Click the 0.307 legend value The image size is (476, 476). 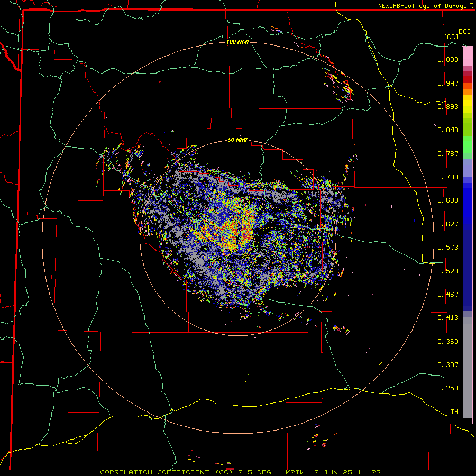click(448, 364)
